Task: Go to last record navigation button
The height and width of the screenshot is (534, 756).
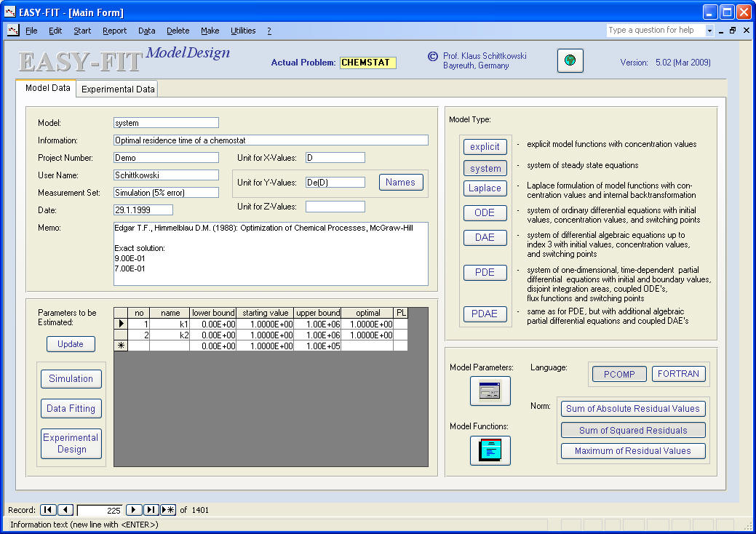Action: pos(151,510)
